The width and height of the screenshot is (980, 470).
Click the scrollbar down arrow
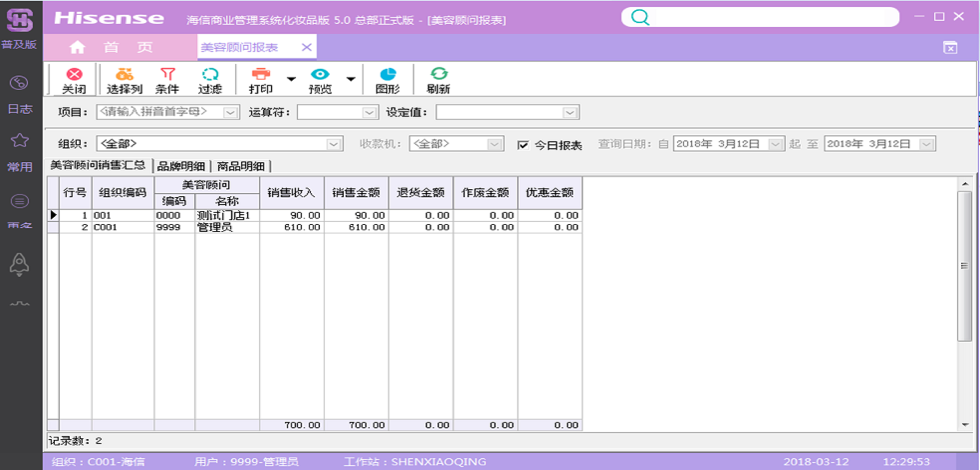point(965,425)
